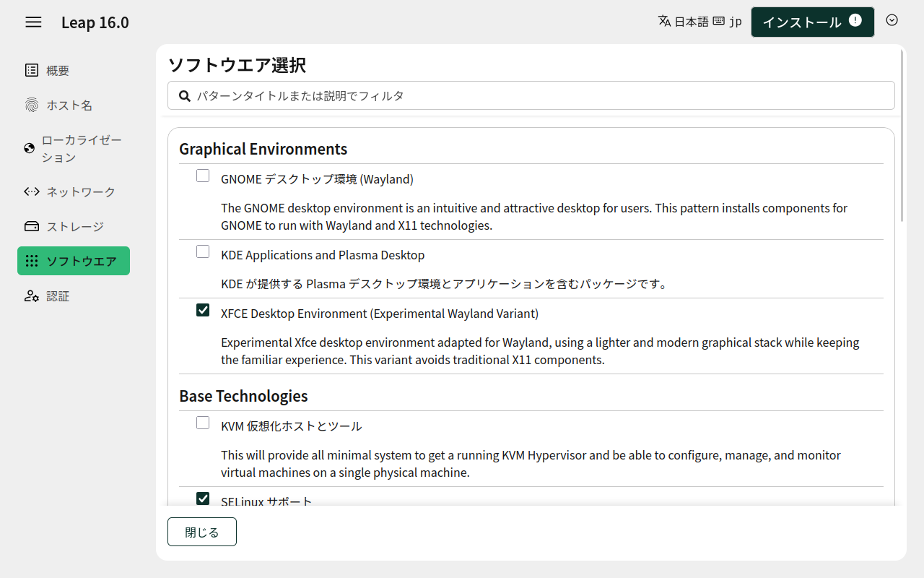This screenshot has width=924, height=578.
Task: Open 日本語 language and keyboard settings
Action: click(700, 21)
